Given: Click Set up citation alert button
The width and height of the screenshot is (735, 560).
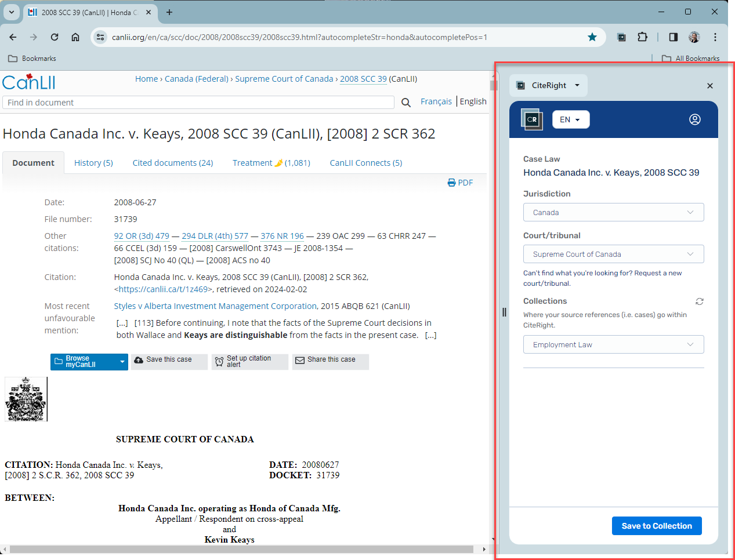Looking at the screenshot, I should point(250,362).
